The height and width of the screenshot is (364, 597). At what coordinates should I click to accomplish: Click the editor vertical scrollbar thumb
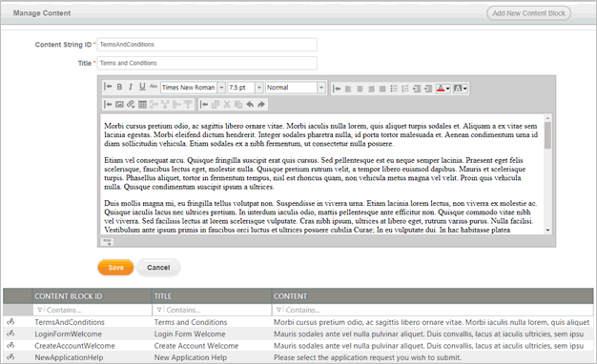pyautogui.click(x=547, y=135)
